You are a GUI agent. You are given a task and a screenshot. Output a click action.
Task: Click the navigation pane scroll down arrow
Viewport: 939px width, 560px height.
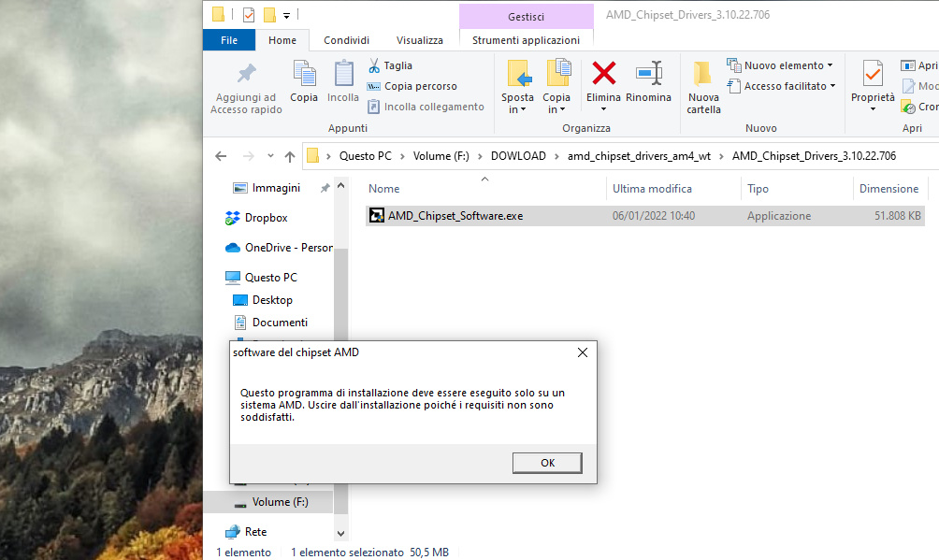coord(340,533)
